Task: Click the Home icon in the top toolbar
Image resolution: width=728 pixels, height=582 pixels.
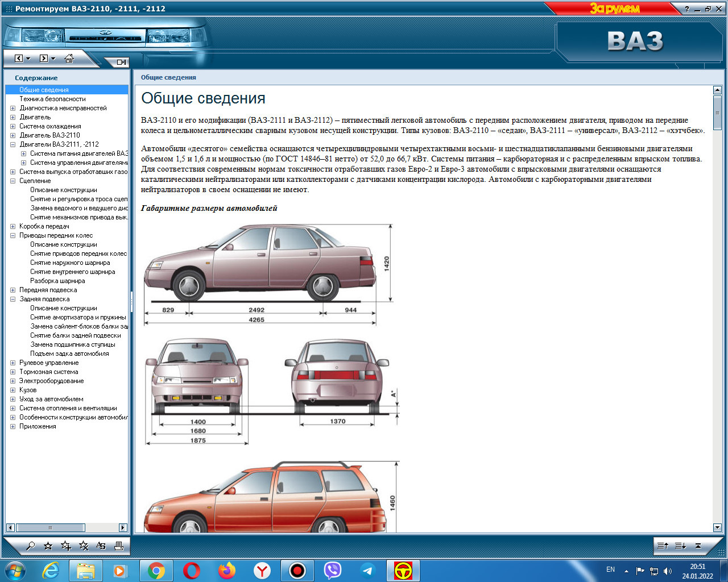Action: tap(69, 59)
